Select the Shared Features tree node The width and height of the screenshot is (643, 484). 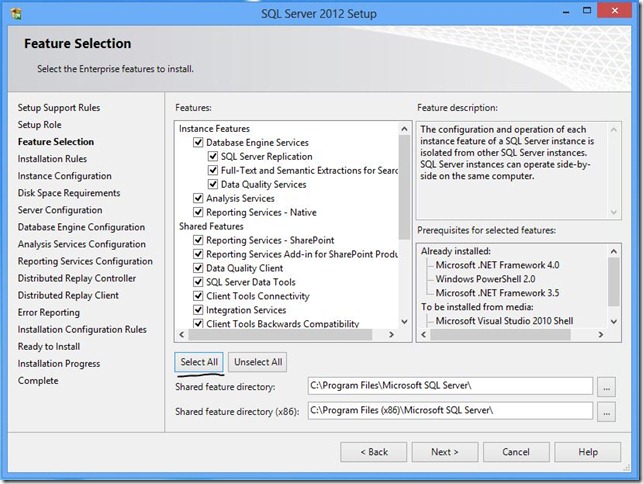[x=211, y=226]
